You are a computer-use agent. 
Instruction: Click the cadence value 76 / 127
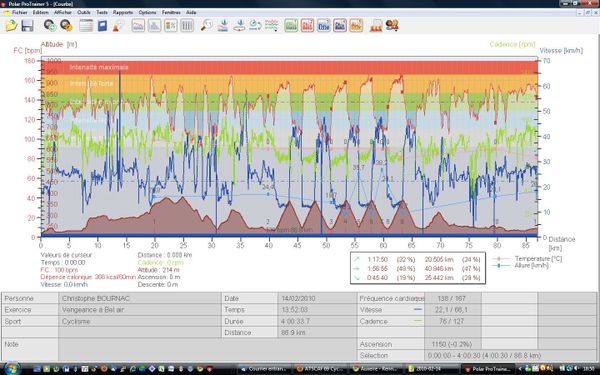click(452, 321)
